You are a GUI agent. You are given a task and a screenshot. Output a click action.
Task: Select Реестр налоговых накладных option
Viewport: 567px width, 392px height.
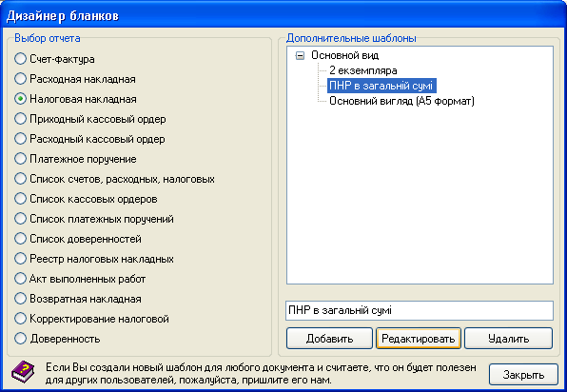(20, 259)
